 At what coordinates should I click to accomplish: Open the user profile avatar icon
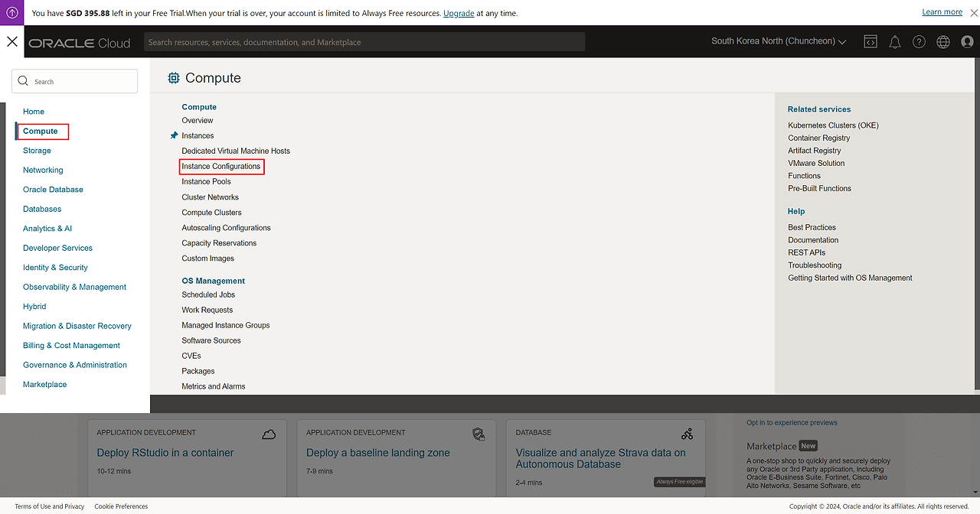[x=967, y=42]
